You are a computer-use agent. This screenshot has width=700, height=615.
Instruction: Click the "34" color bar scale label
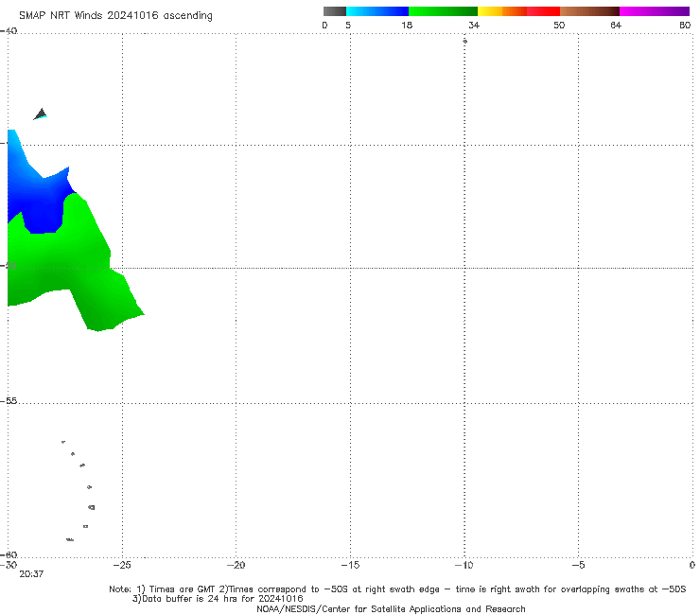pyautogui.click(x=474, y=26)
